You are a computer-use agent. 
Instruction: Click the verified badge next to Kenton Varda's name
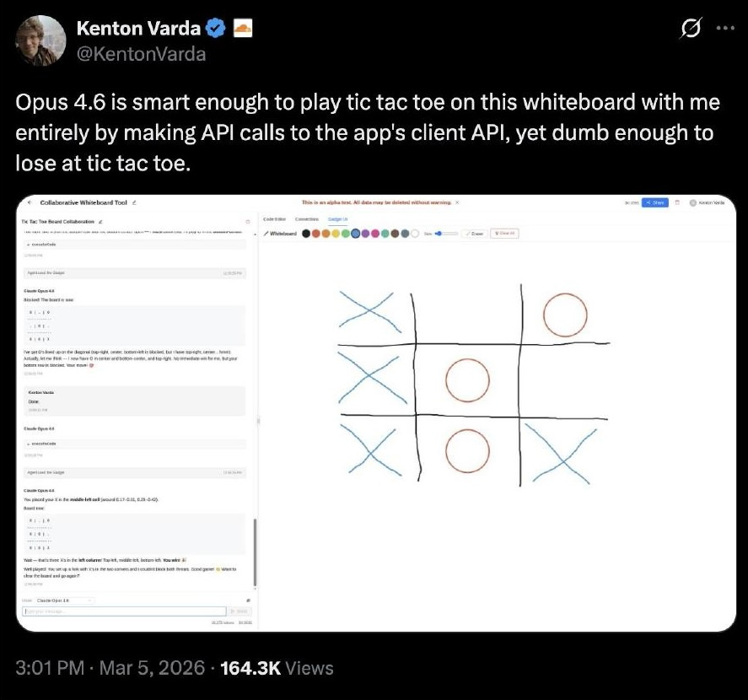click(x=216, y=28)
